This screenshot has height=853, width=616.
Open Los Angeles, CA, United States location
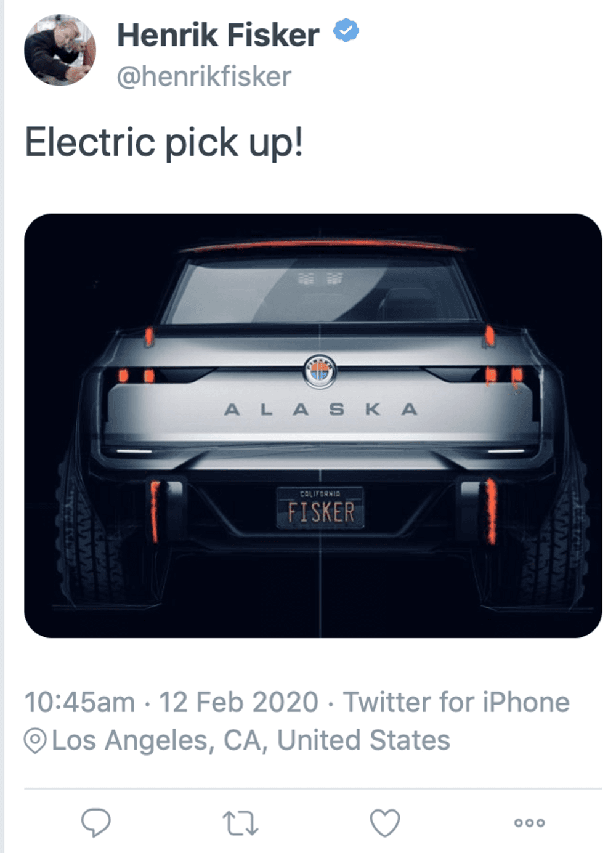coord(251,740)
